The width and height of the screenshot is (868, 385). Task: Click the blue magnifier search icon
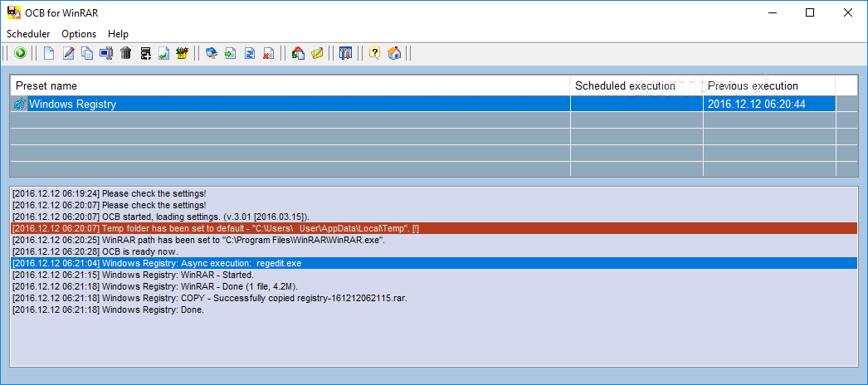point(211,53)
